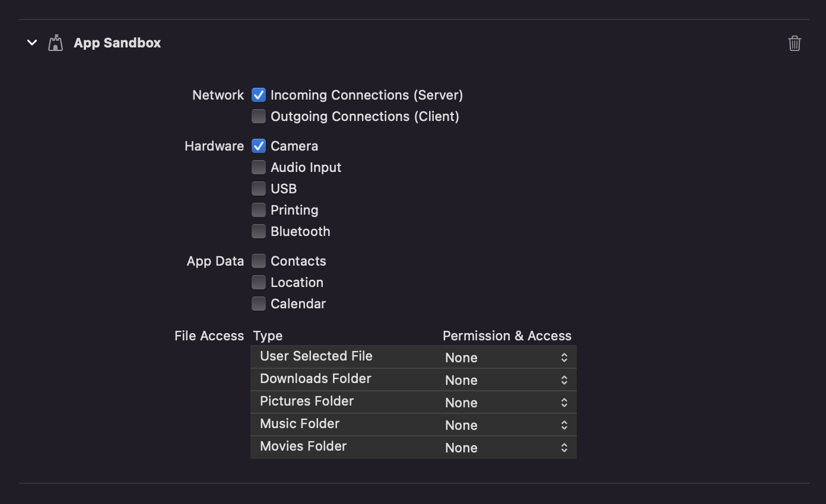Image resolution: width=826 pixels, height=504 pixels.
Task: Enable Outgoing Connections (Client)
Action: pyautogui.click(x=258, y=116)
